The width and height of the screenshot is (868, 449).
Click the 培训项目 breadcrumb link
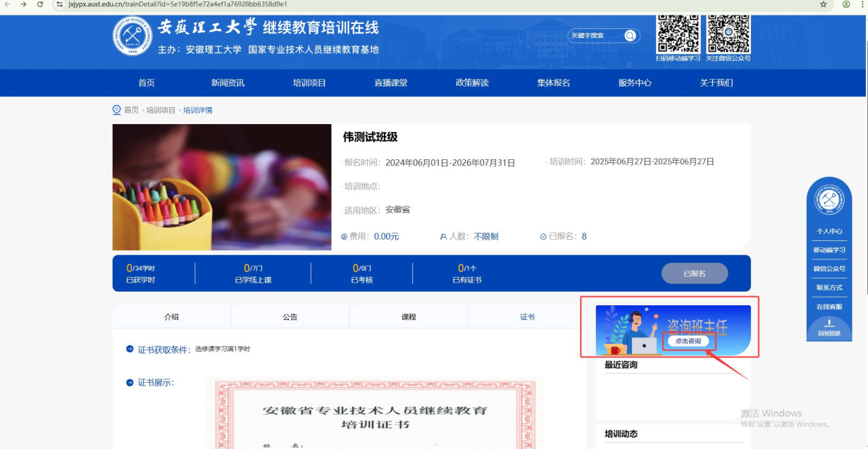(x=161, y=110)
